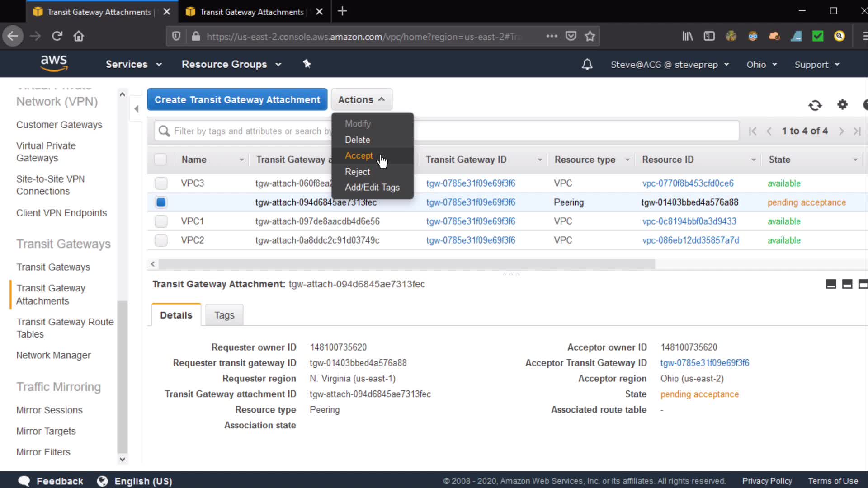
Task: Click the AWS notifications bell
Action: pyautogui.click(x=587, y=65)
